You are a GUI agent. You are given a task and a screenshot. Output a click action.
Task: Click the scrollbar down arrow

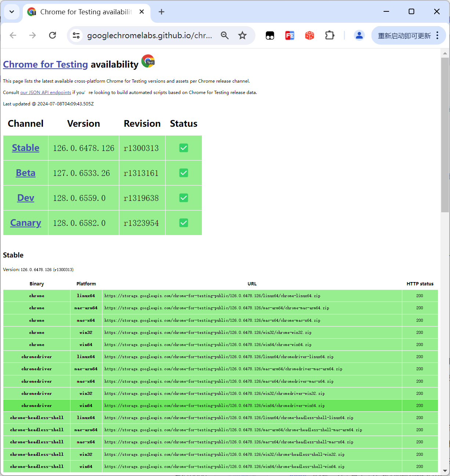coord(445,470)
